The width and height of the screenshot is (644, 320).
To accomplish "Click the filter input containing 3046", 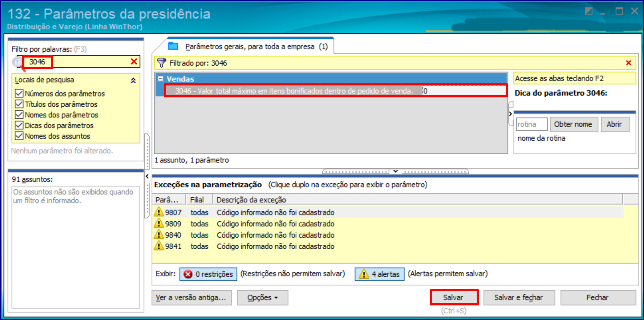I will tap(75, 62).
